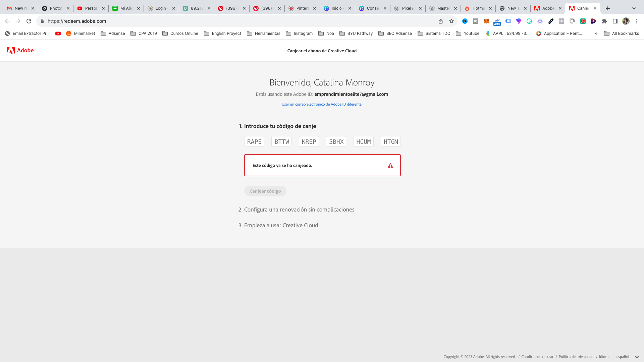Open the tab search dropdown arrow
The height and width of the screenshot is (362, 644).
(x=634, y=8)
